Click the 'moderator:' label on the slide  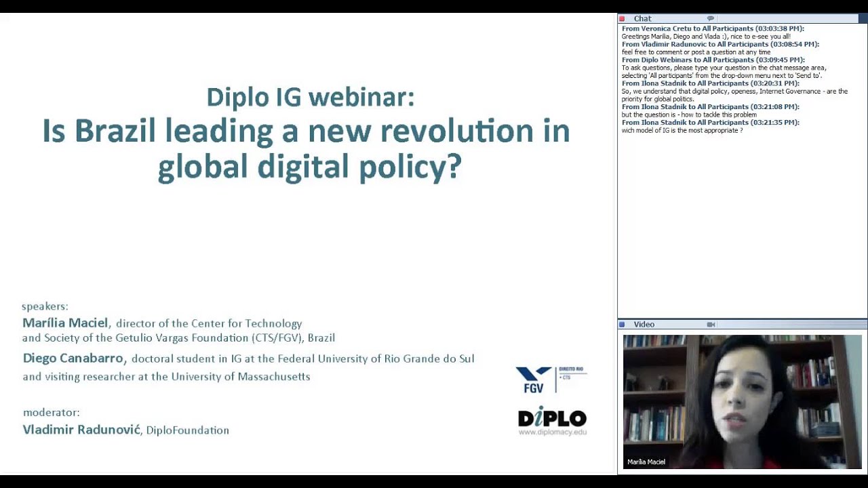pos(52,412)
